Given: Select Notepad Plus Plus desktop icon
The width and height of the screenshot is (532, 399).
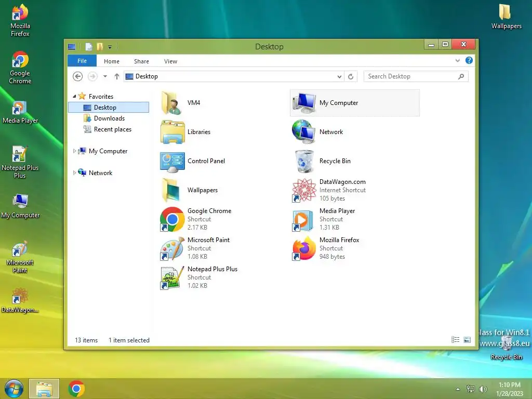Looking at the screenshot, I should pos(20,162).
